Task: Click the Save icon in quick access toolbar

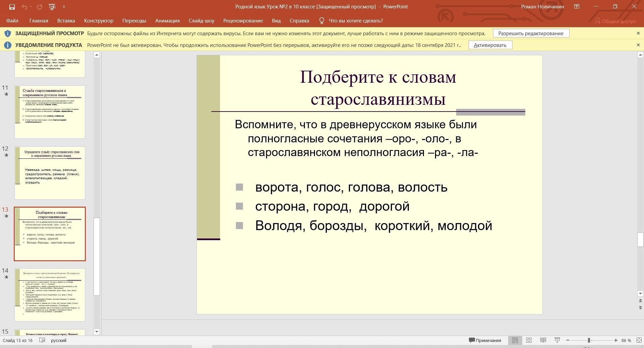Action: pos(12,7)
